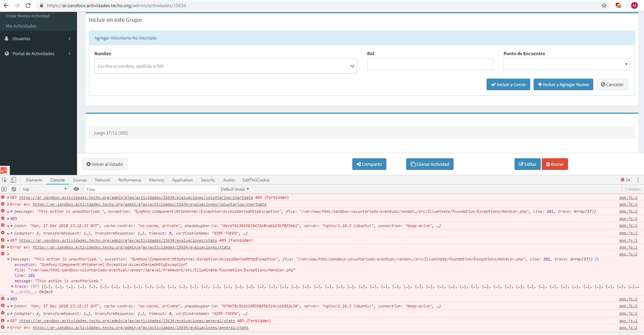Click Incluir y Cerrar button
The width and height of the screenshot is (644, 335).
tap(508, 84)
